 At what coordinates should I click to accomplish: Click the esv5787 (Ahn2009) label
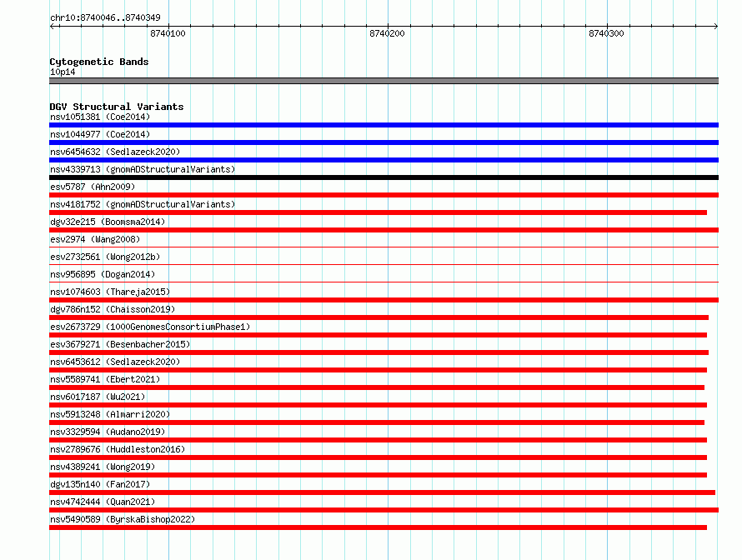click(93, 187)
